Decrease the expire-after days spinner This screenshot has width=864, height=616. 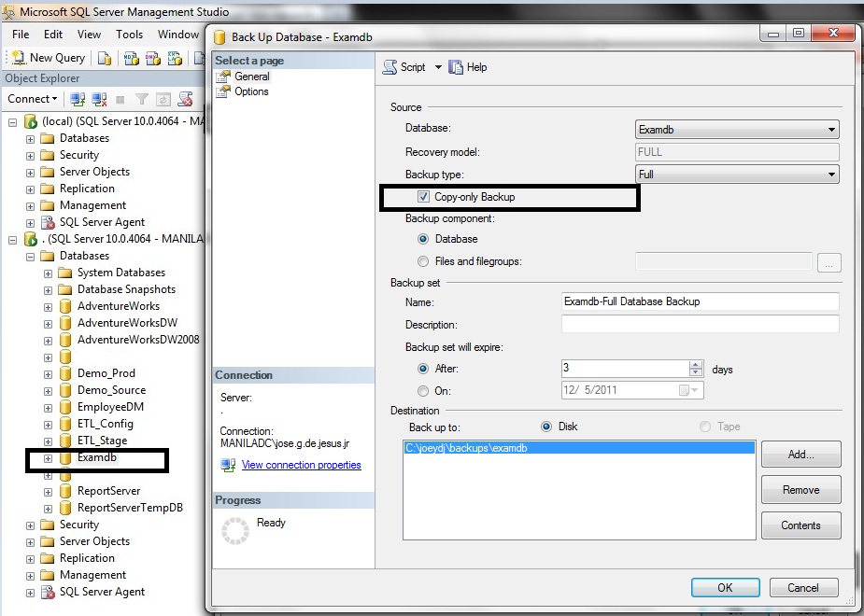click(x=696, y=372)
